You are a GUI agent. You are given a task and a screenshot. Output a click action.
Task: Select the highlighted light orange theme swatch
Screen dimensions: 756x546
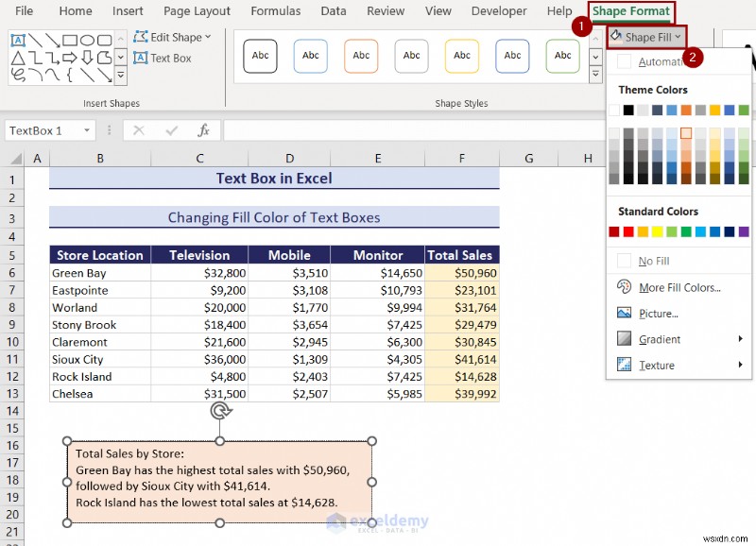[686, 133]
